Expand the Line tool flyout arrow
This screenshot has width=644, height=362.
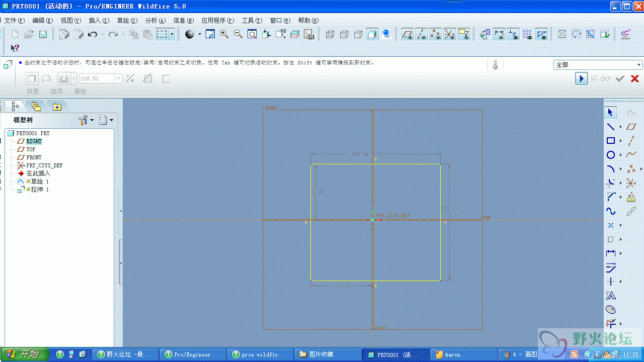620,127
